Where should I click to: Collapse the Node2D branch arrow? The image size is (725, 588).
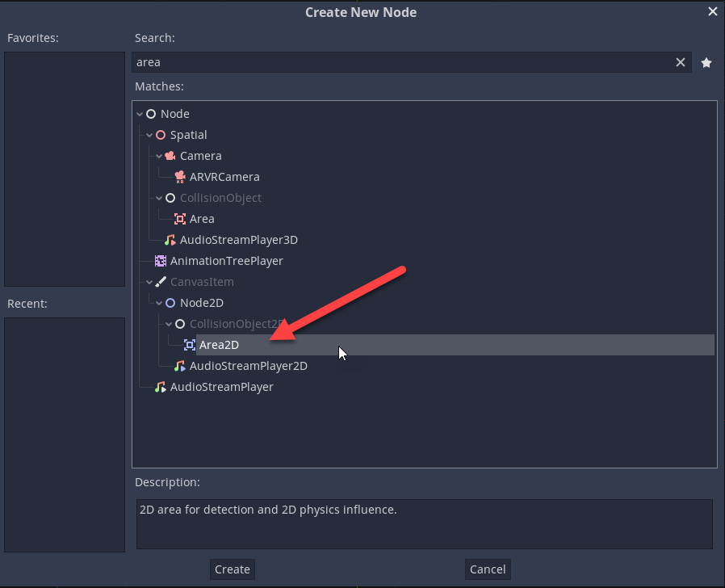coord(159,303)
